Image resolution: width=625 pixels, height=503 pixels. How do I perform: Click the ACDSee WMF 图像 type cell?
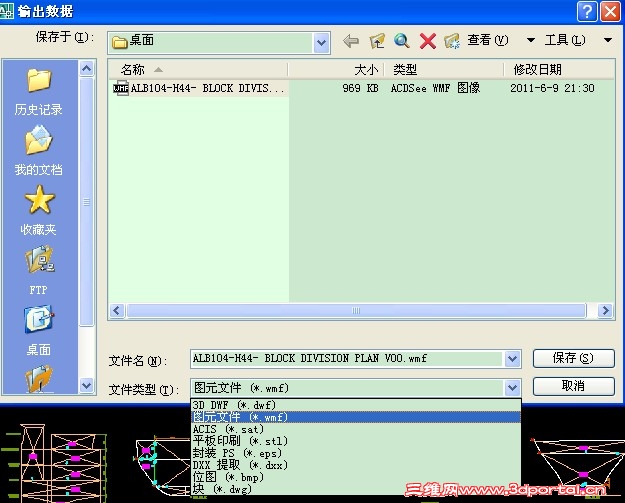435,88
